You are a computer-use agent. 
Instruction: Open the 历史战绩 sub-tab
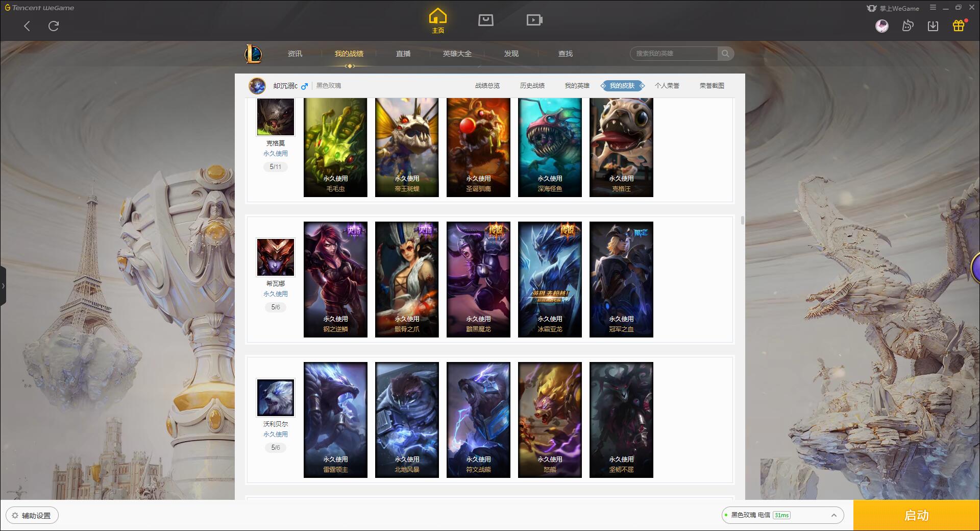click(x=532, y=86)
